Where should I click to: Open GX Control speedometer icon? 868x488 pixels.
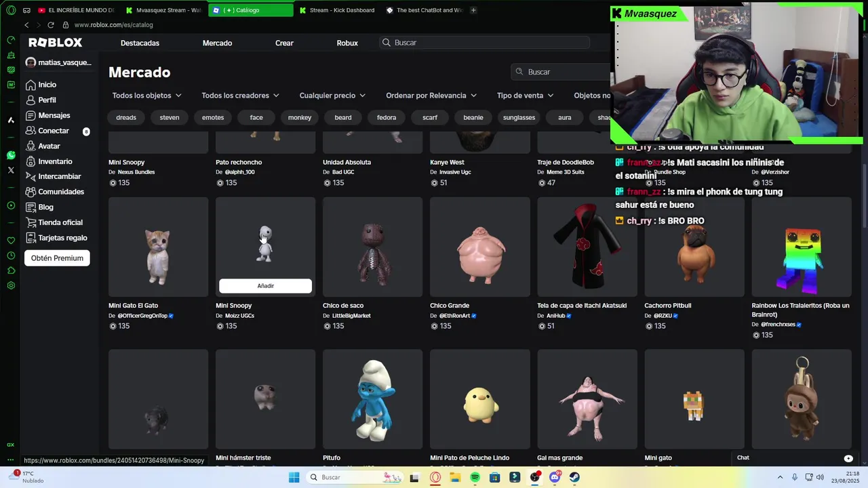click(x=11, y=40)
